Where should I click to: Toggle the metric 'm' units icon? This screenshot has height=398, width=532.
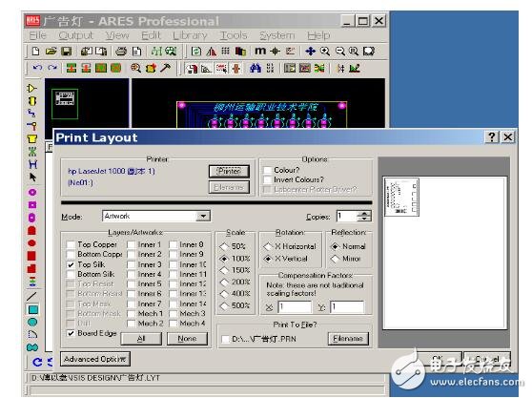(260, 51)
